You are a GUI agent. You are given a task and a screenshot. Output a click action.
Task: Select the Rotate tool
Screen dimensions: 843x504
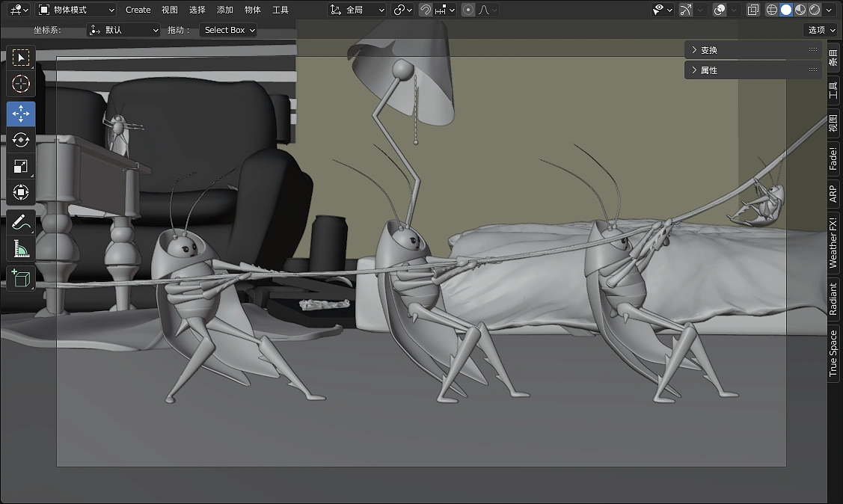click(21, 141)
